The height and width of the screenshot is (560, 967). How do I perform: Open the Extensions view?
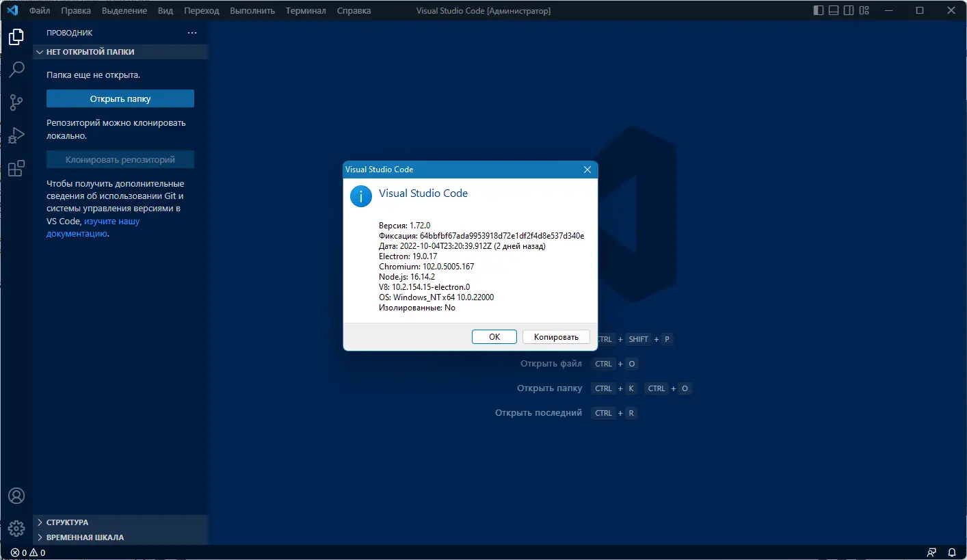click(x=16, y=168)
